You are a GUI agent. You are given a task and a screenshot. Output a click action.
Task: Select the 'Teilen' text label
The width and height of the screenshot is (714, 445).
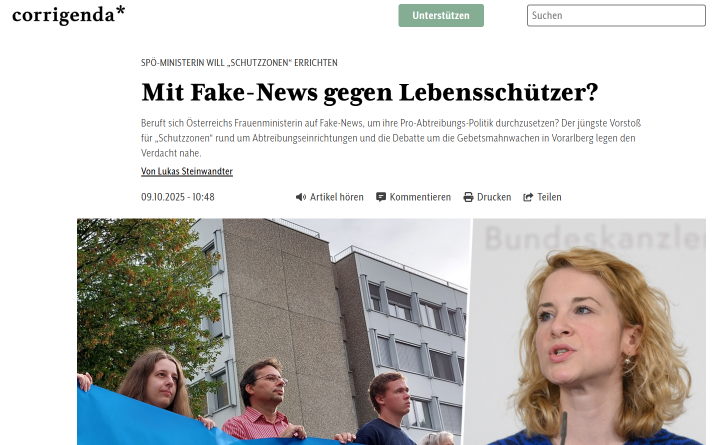click(x=549, y=197)
